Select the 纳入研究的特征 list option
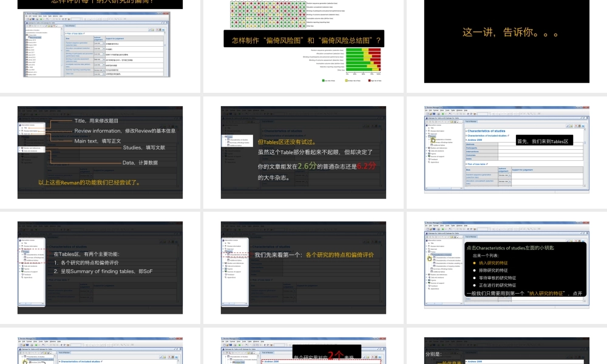The height and width of the screenshot is (364, 607). [493, 263]
